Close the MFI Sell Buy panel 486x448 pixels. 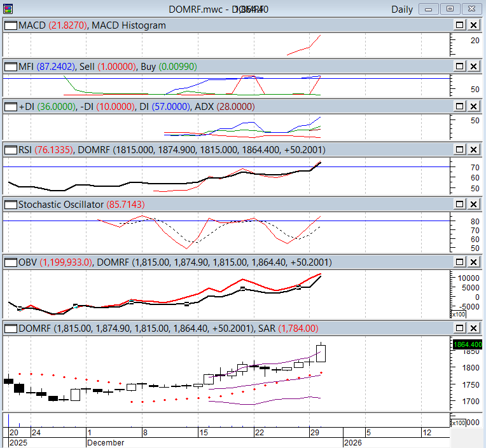[x=474, y=66]
